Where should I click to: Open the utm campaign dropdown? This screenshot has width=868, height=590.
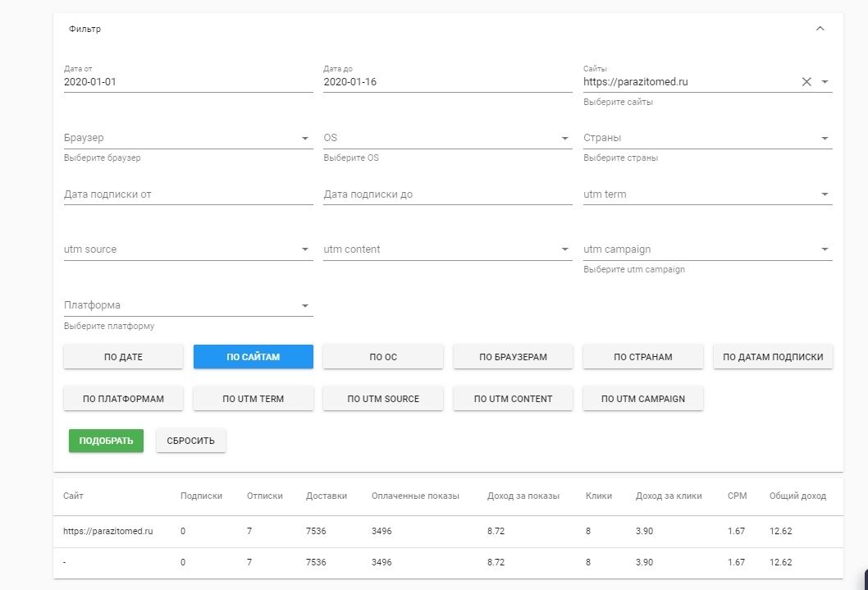[x=707, y=249]
